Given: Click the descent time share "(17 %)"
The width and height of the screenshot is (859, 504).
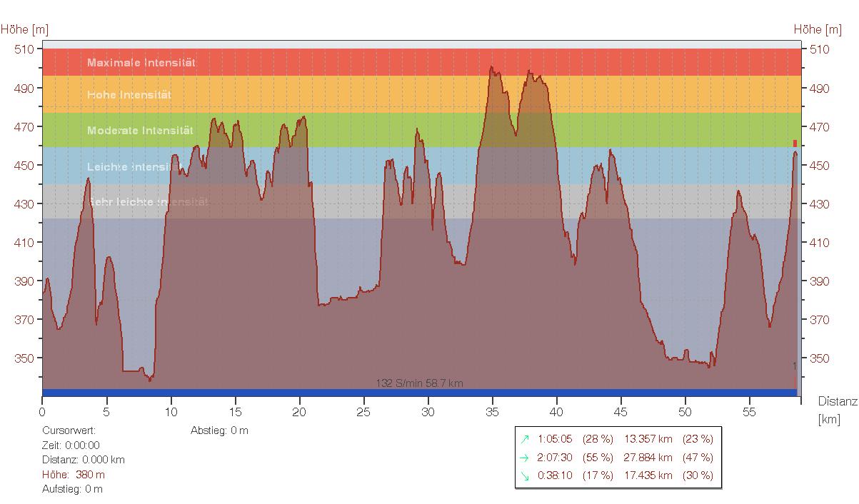Looking at the screenshot, I should pyautogui.click(x=598, y=475).
